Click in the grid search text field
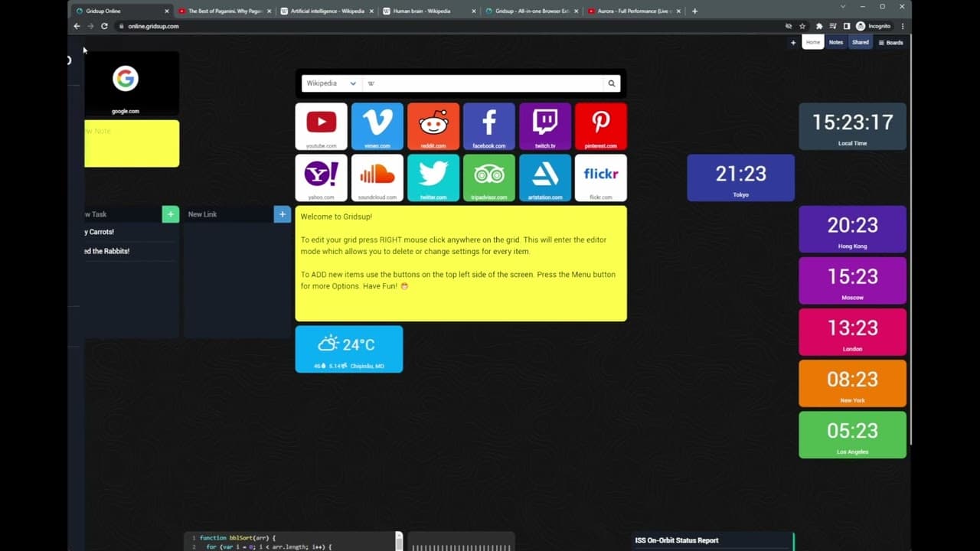The width and height of the screenshot is (980, 551). (483, 83)
